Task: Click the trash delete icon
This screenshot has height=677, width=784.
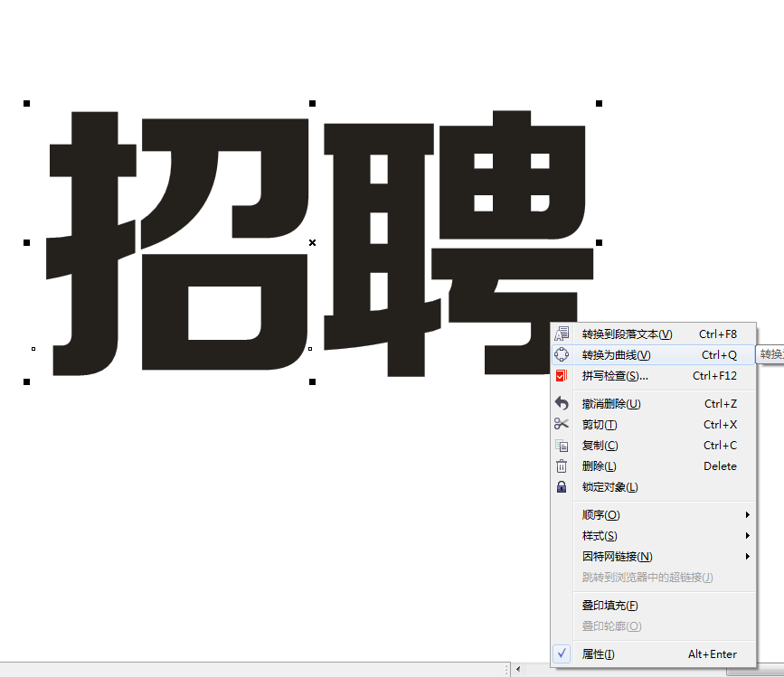Action: tap(562, 465)
